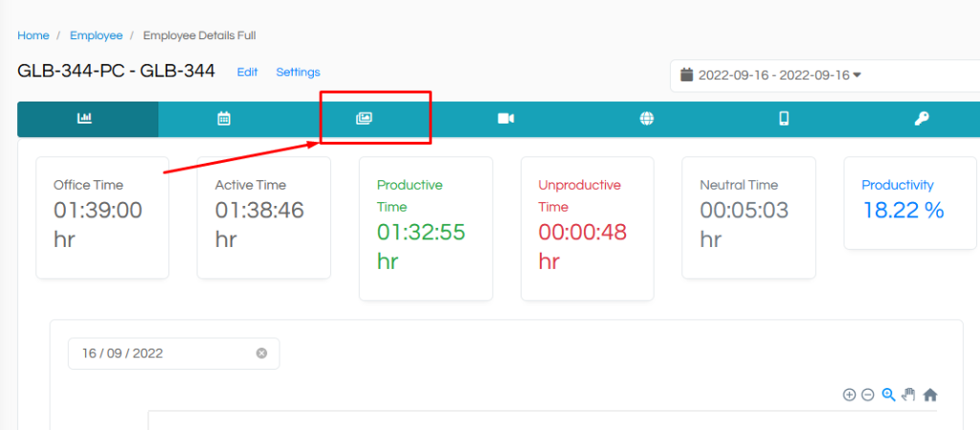Select the hand panning tool
This screenshot has height=430, width=980.
point(909,395)
